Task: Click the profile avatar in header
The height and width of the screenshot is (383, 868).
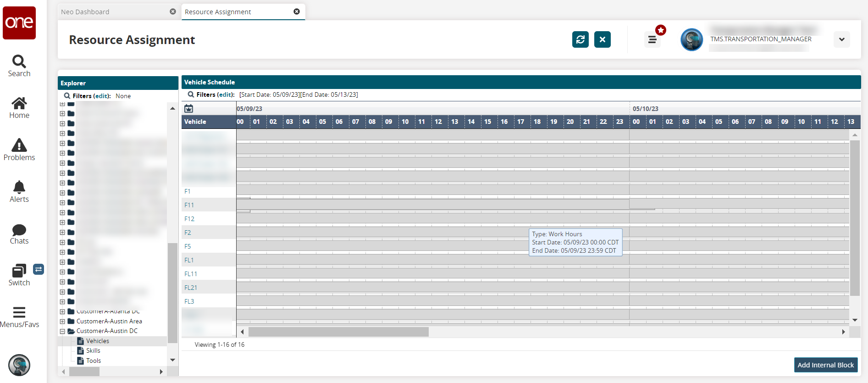Action: pyautogui.click(x=691, y=39)
